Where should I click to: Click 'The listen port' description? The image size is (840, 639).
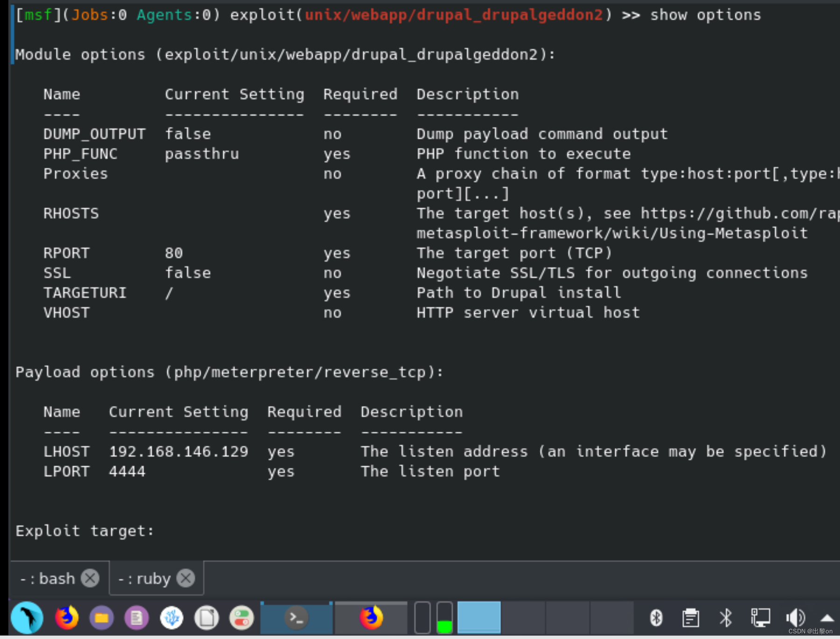[x=430, y=471]
